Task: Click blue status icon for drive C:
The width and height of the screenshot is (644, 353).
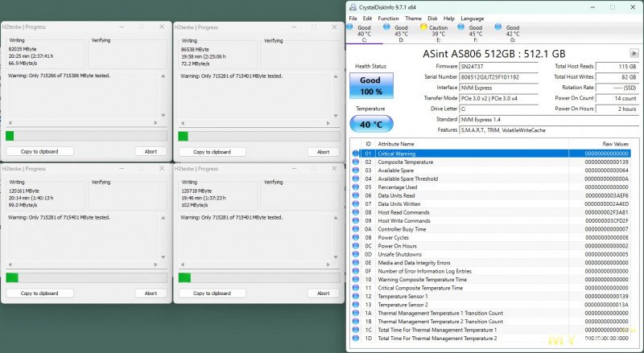Action: [x=349, y=27]
